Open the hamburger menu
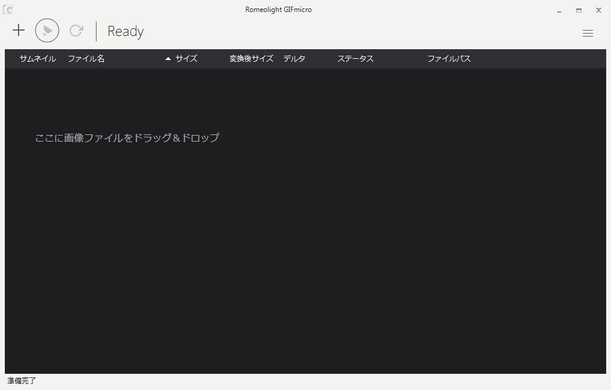Image resolution: width=611 pixels, height=390 pixels. (588, 34)
